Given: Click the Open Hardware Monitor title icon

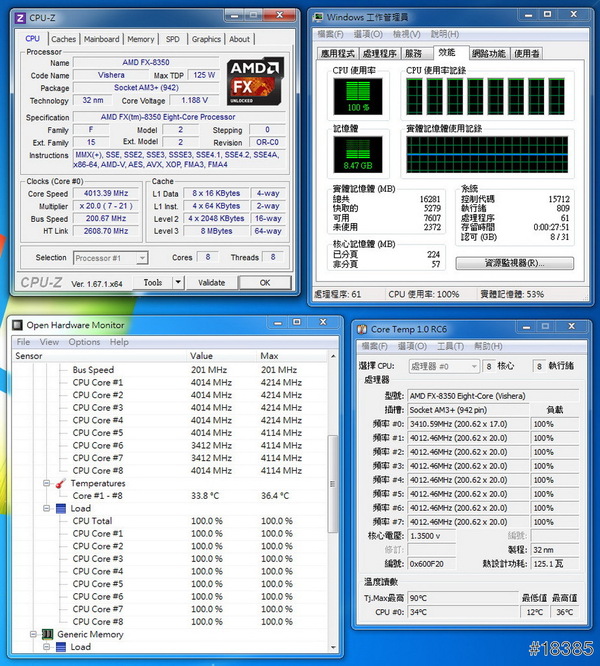Looking at the screenshot, I should point(17,325).
